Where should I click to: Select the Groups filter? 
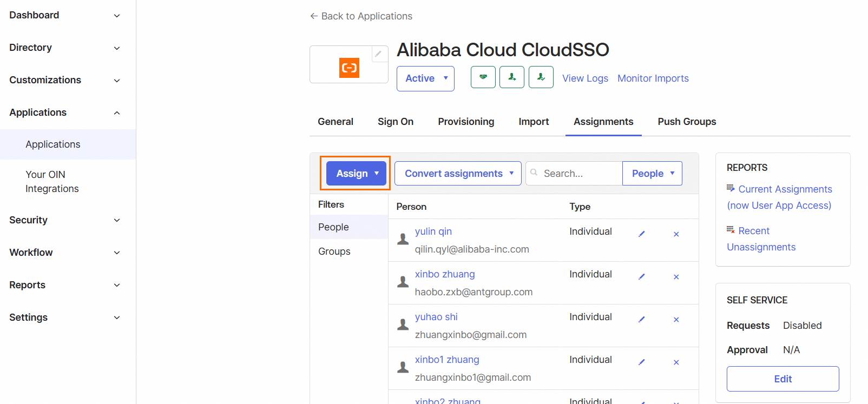(334, 251)
